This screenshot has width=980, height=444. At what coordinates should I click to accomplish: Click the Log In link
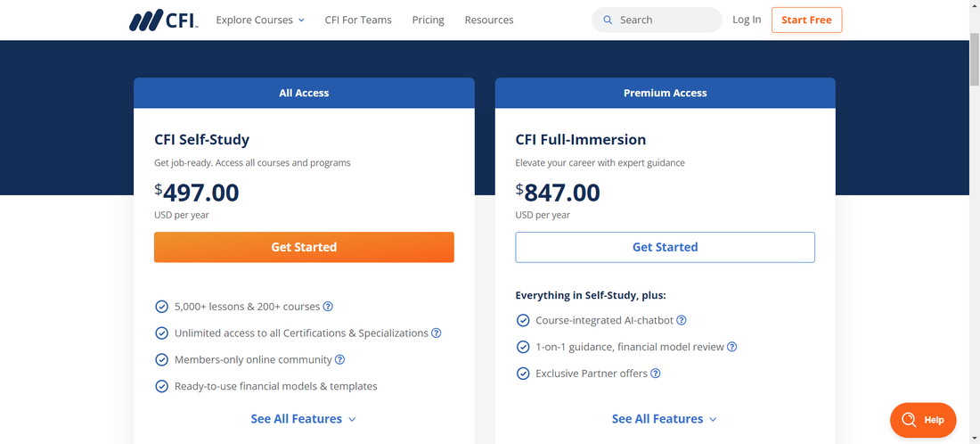[747, 20]
